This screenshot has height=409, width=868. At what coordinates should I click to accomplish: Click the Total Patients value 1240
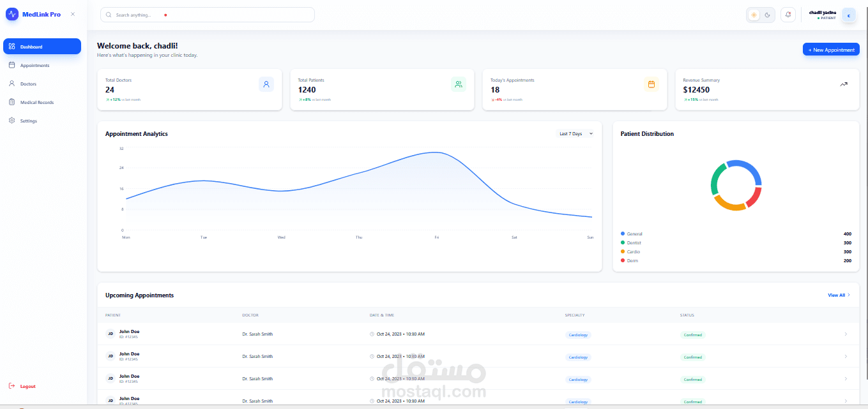tap(307, 90)
